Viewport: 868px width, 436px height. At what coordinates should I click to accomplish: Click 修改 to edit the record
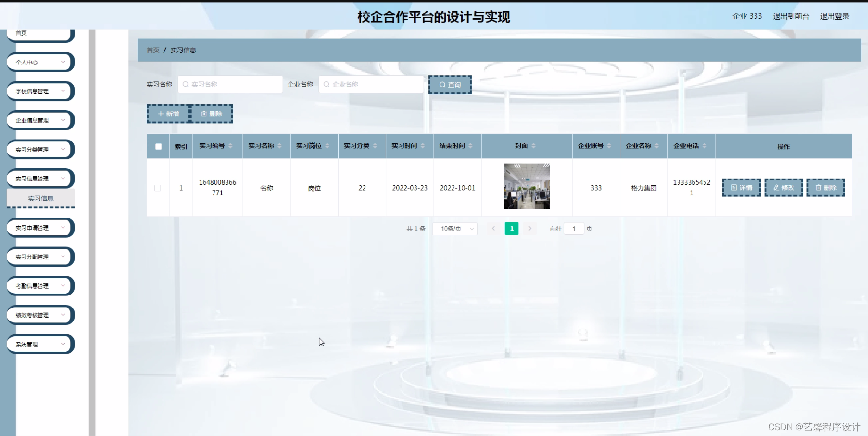pos(783,188)
